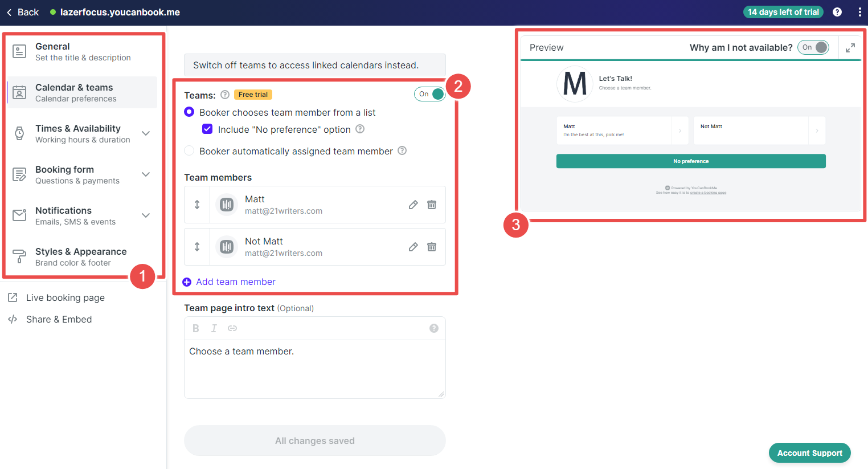Click the Account Support button
The image size is (868, 469).
click(810, 453)
